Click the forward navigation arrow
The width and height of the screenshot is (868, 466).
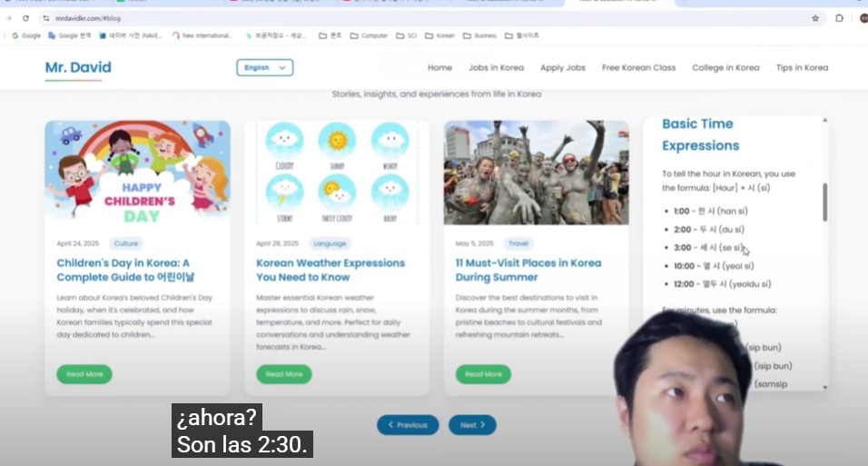(9, 18)
